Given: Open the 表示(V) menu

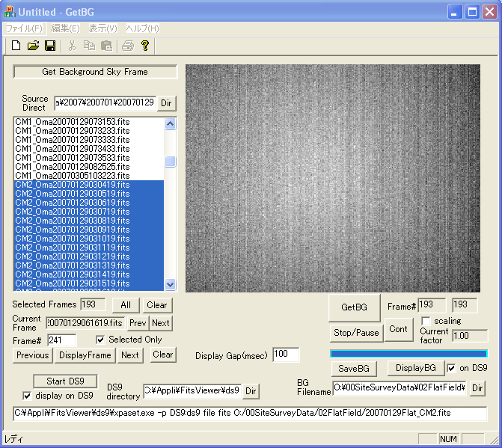Looking at the screenshot, I should pos(102,28).
